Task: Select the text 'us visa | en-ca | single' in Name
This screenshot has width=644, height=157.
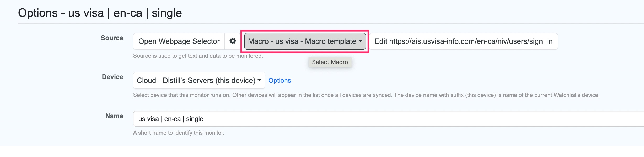Action: coord(171,119)
